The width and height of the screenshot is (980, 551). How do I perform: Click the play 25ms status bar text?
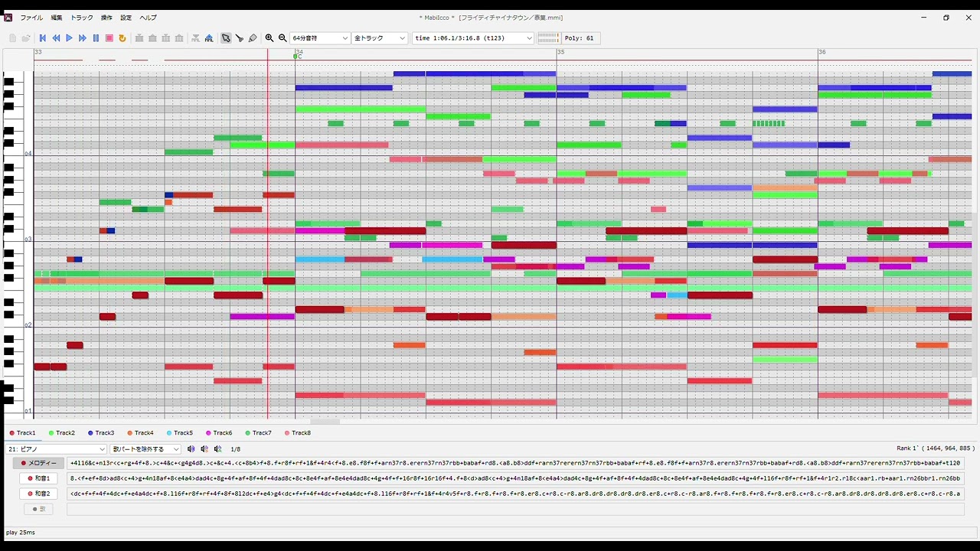(x=20, y=533)
